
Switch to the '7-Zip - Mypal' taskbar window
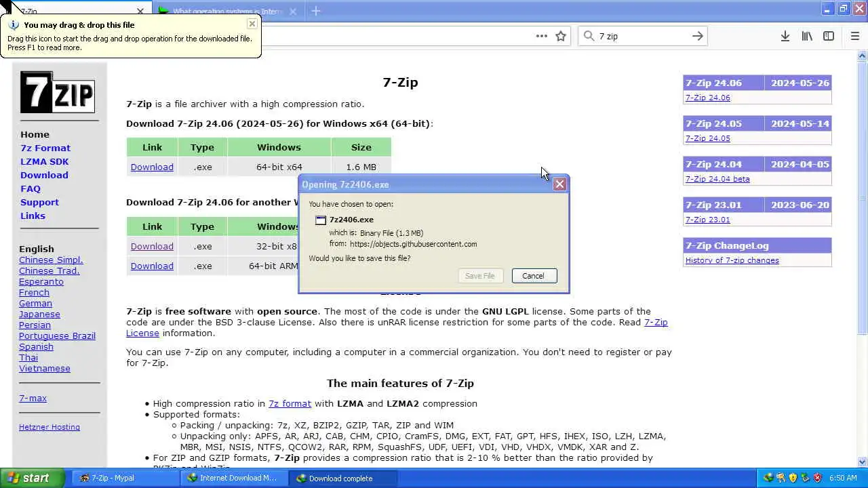tap(125, 478)
